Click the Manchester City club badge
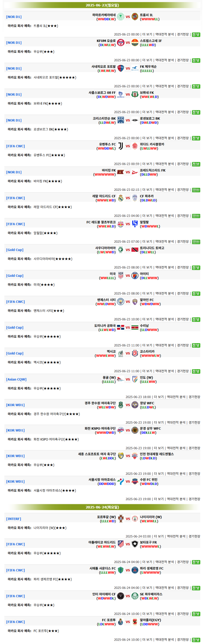 pyautogui.click(x=121, y=302)
